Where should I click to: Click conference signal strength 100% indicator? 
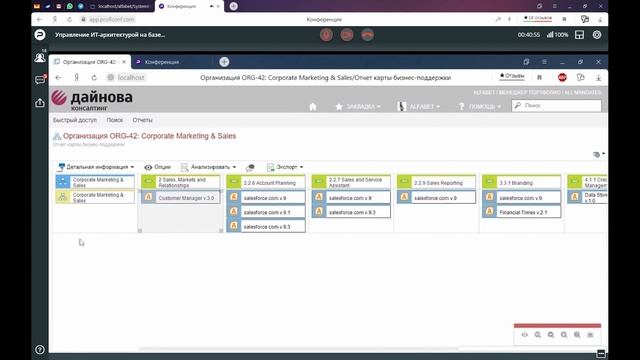[x=558, y=35]
